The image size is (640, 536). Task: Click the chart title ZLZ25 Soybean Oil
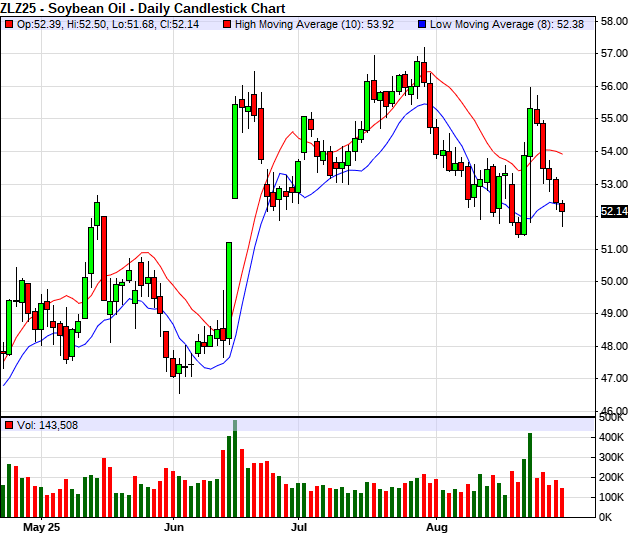(143, 8)
